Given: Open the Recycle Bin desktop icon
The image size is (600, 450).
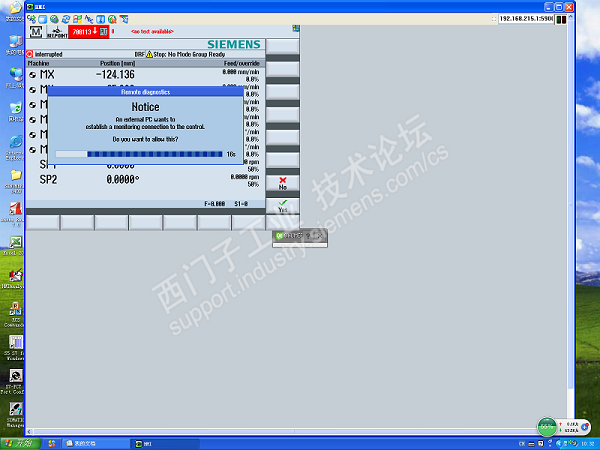Looking at the screenshot, I should [15, 112].
